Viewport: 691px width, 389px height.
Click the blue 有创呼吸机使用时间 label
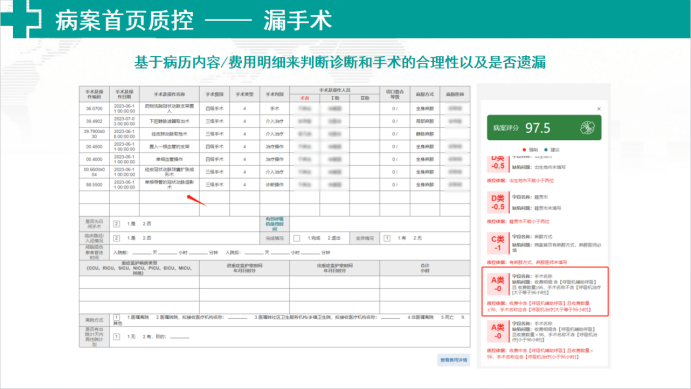click(275, 224)
